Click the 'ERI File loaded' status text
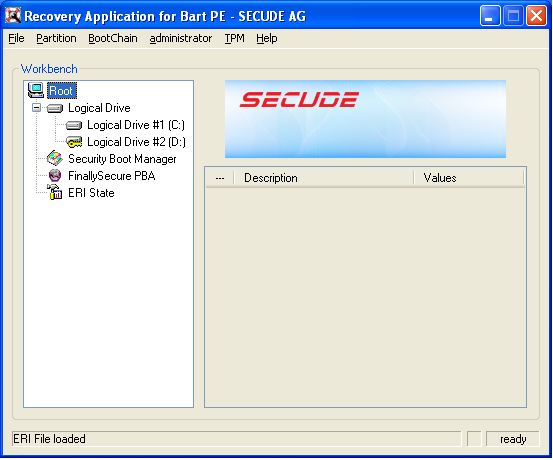553x460 pixels. click(x=49, y=439)
